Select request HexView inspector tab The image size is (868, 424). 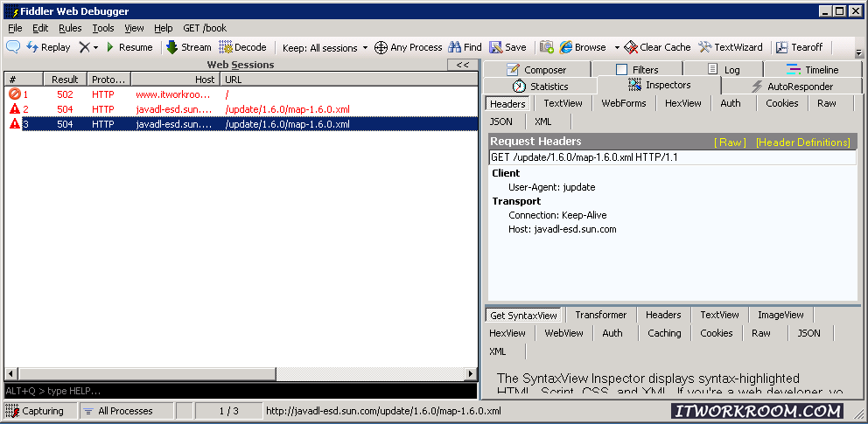(x=683, y=103)
